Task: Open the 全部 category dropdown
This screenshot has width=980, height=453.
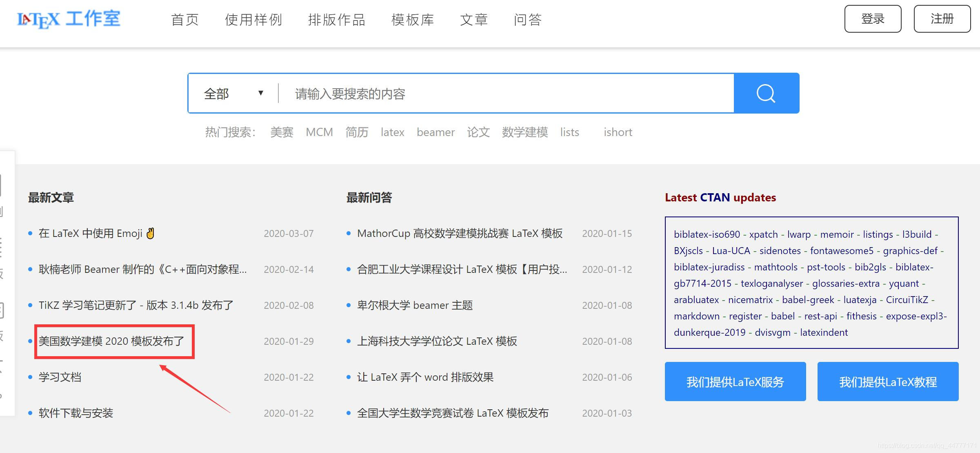Action: tap(233, 94)
